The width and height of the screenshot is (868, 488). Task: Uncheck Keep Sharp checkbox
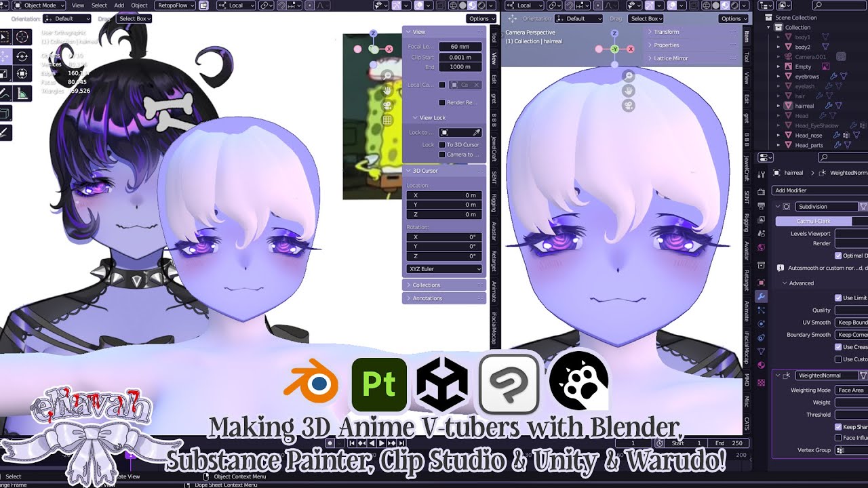(839, 427)
